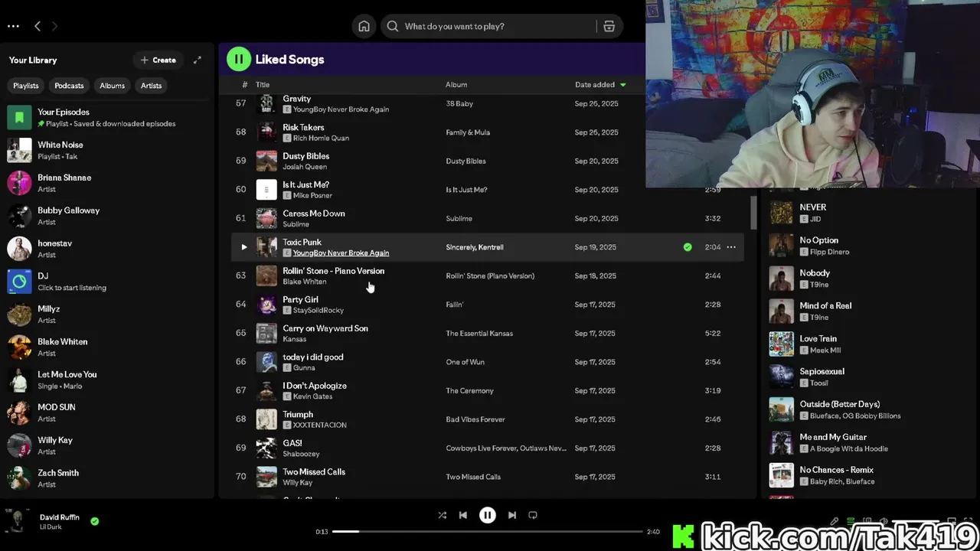Select the Artists filter chip
Screen dimensions: 980x551
point(151,86)
